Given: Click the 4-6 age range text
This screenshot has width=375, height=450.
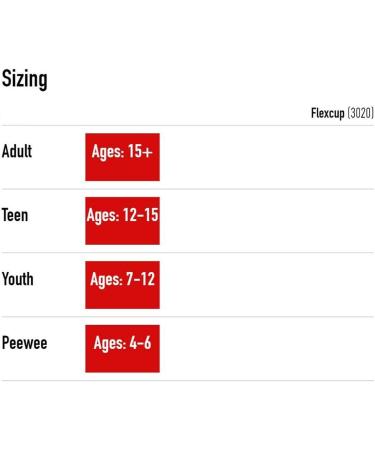Looking at the screenshot, I should click(140, 343).
